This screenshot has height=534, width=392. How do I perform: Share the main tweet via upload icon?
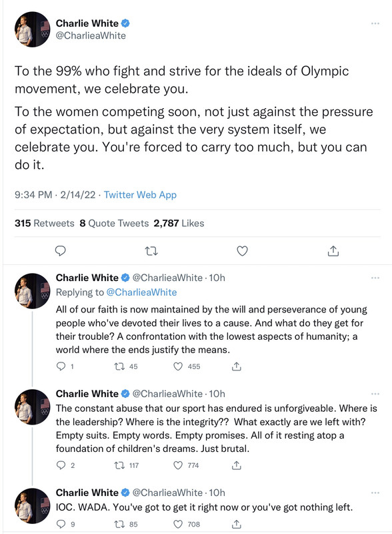333,251
